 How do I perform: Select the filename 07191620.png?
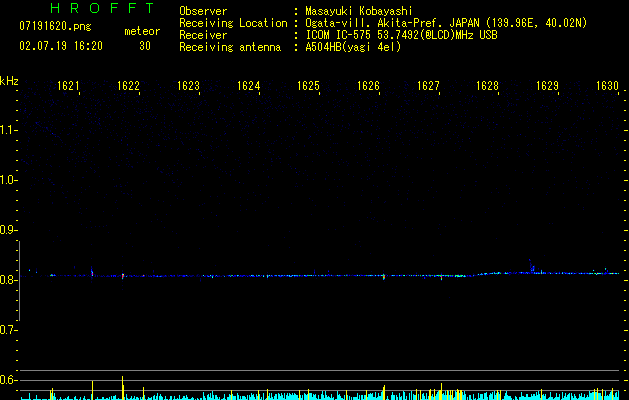point(55,26)
